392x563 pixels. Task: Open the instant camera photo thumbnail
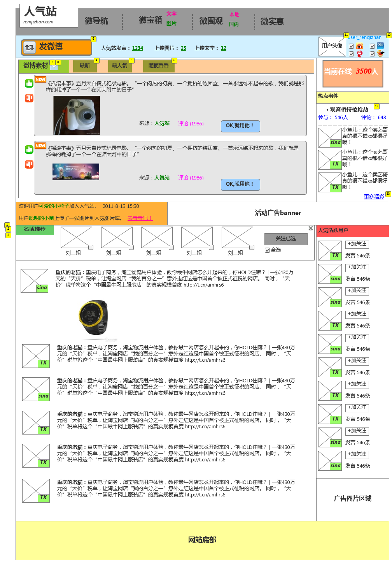[x=77, y=115]
